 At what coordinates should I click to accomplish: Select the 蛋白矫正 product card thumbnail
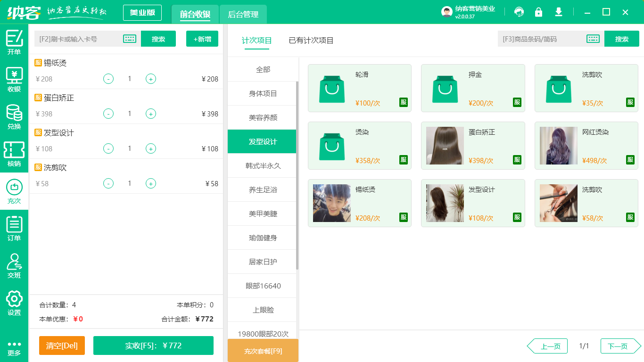(445, 146)
